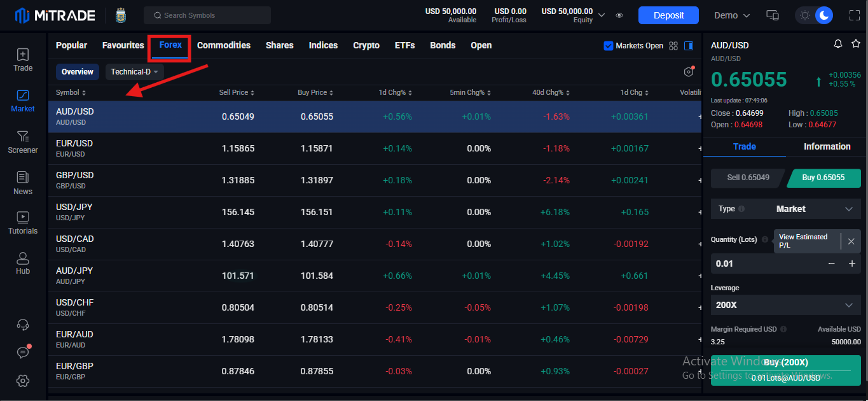Viewport: 868px width, 401px height.
Task: Open the Leverage 200X dropdown
Action: pos(785,305)
